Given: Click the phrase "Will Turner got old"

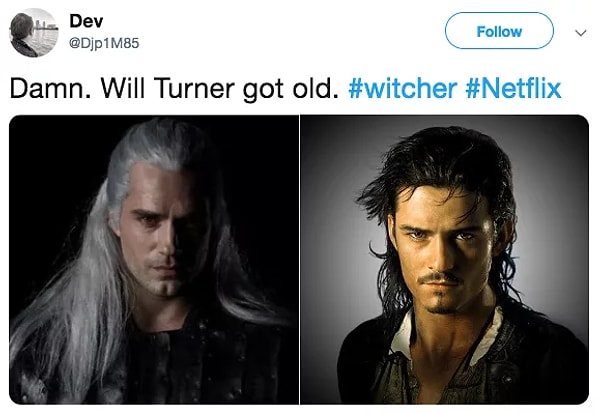Looking at the screenshot, I should coord(220,89).
